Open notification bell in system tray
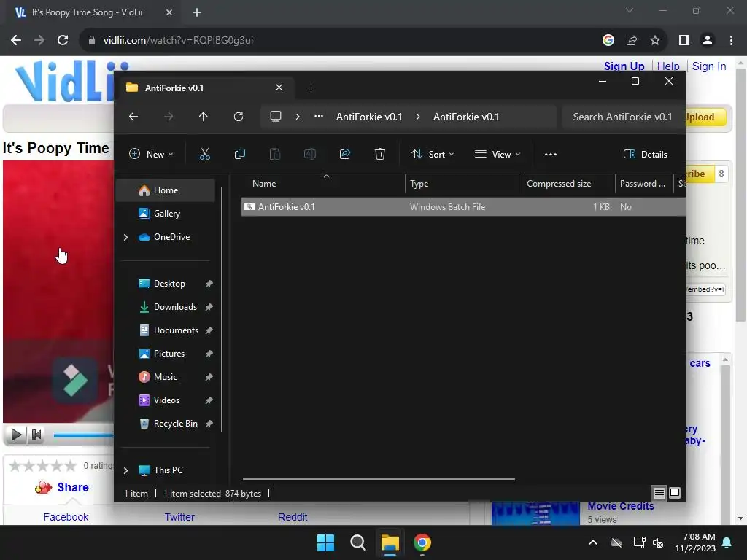747x560 pixels. [727, 542]
